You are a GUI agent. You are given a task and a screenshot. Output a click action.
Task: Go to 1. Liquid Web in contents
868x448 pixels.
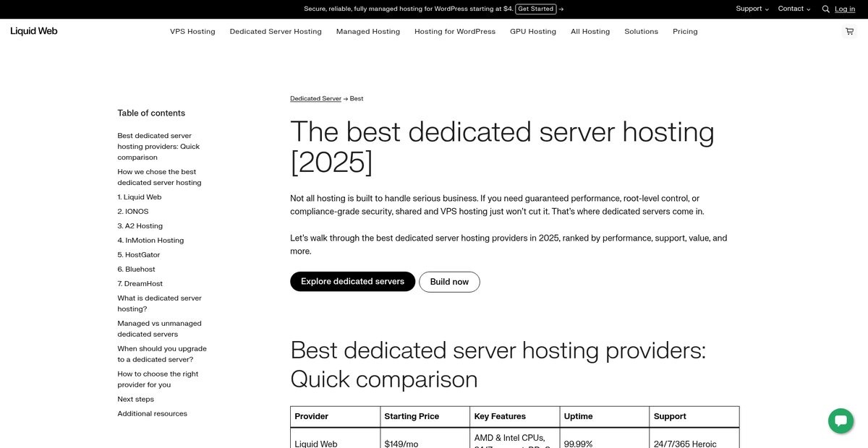140,197
